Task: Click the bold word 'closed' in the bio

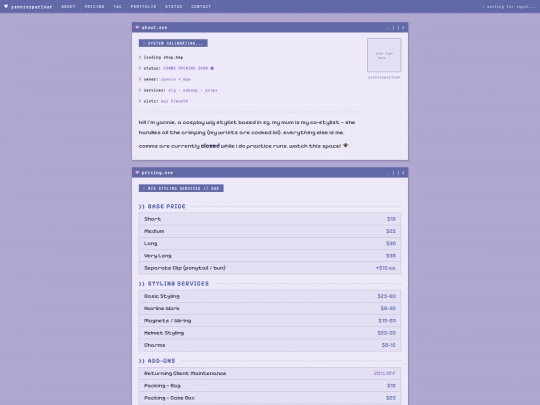Action: click(210, 146)
